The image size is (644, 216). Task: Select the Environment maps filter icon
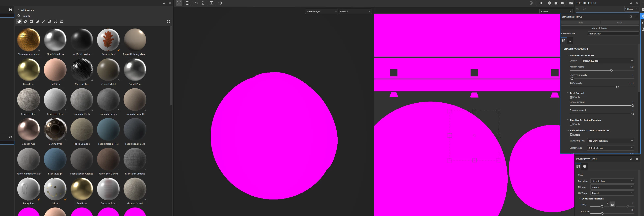pos(61,22)
